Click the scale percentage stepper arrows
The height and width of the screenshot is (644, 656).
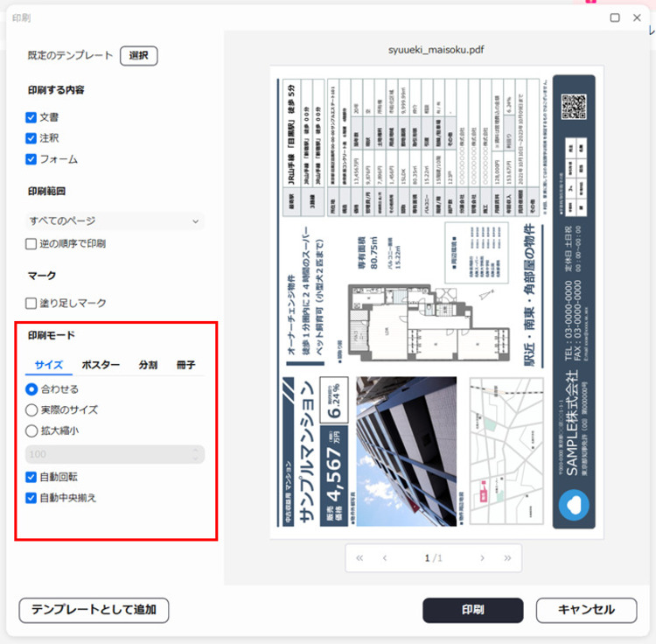coord(195,454)
